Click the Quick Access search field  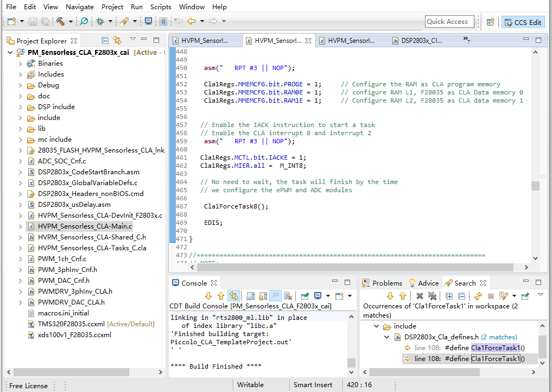click(449, 22)
